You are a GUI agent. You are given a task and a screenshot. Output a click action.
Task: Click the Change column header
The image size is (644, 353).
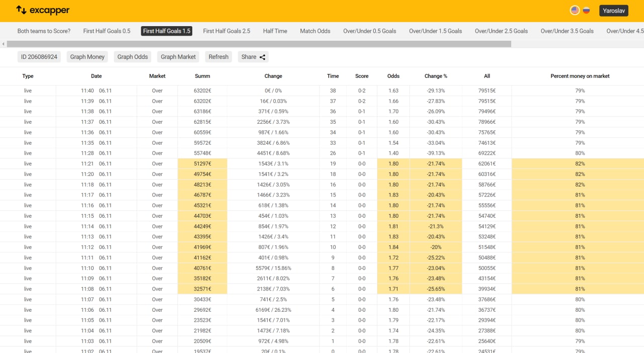coord(273,76)
